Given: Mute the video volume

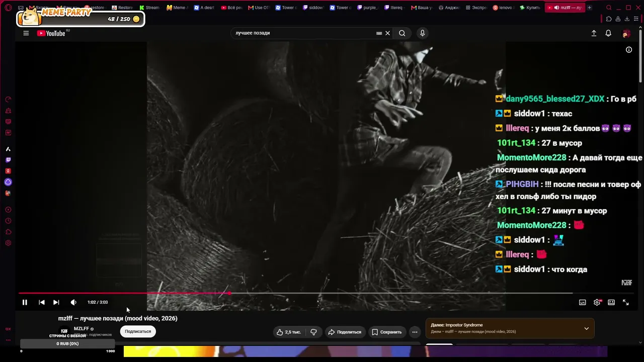Looking at the screenshot, I should click(x=73, y=302).
